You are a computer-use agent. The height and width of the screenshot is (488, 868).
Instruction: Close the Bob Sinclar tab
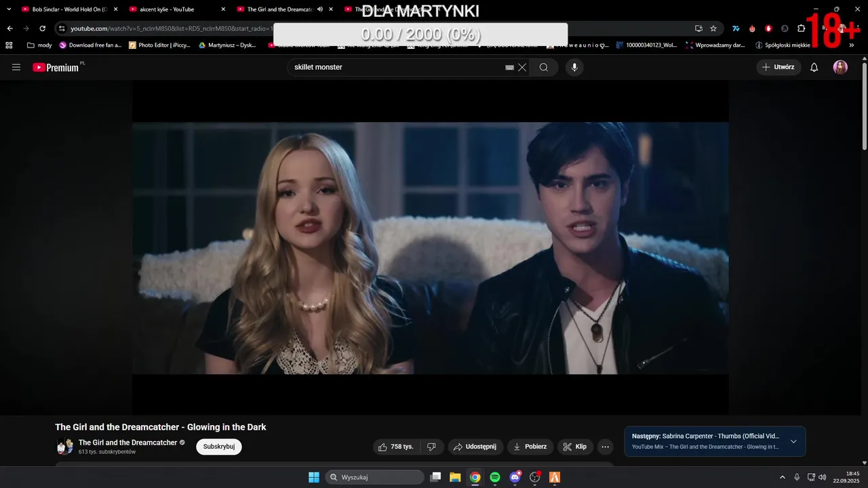115,9
